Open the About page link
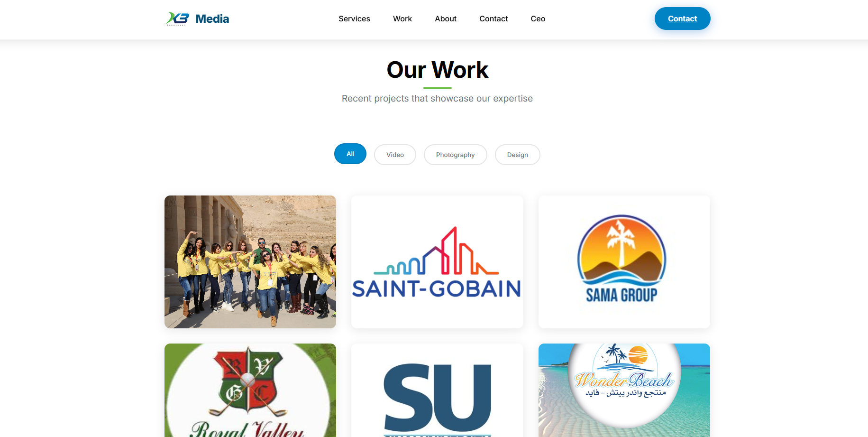Screen dimensions: 868x437 coord(446,19)
